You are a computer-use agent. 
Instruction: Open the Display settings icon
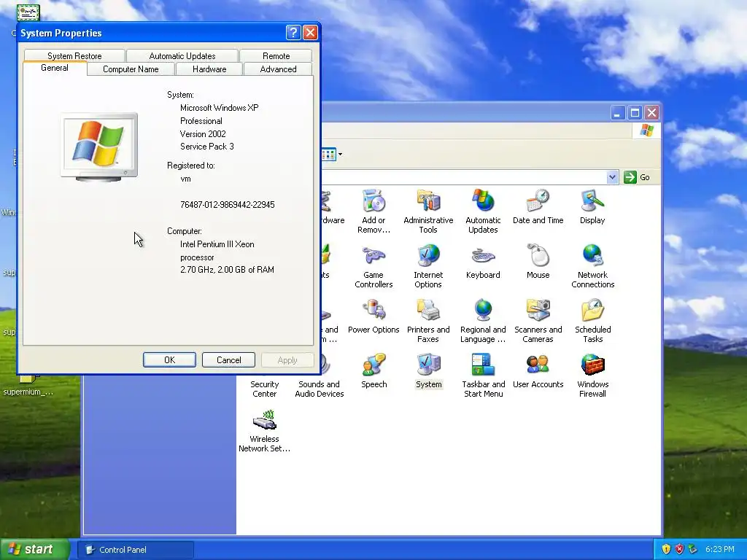point(592,206)
